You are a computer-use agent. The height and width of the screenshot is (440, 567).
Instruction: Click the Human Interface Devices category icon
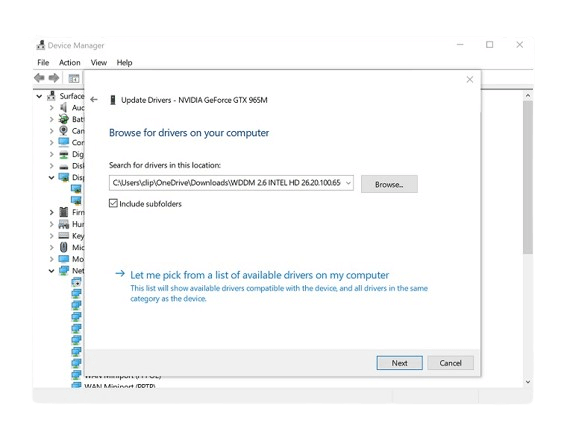pos(64,224)
